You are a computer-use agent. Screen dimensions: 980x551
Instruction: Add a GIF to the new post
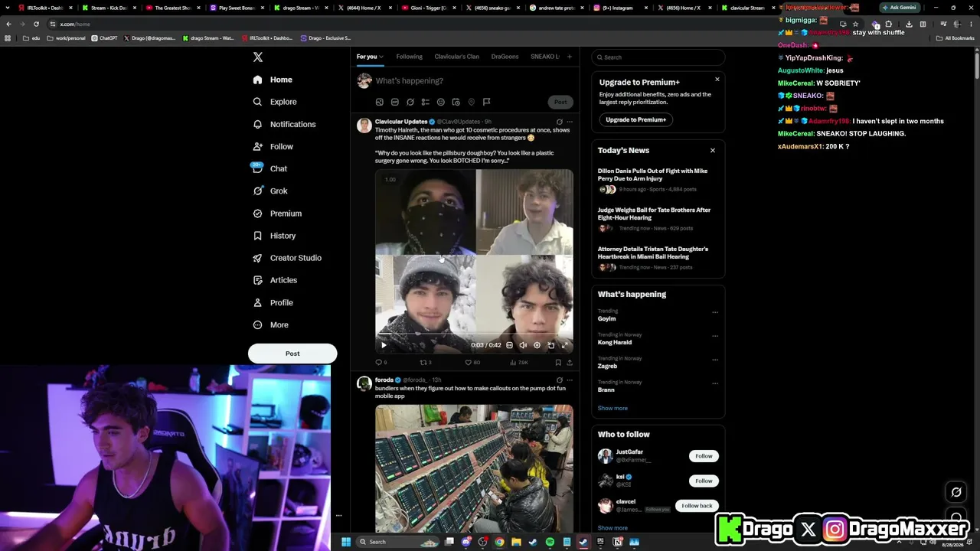(394, 102)
